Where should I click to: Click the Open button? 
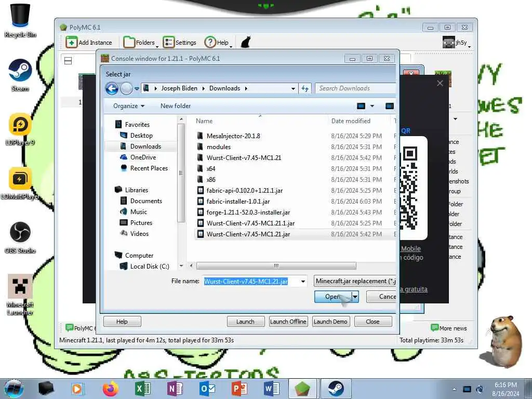332,297
